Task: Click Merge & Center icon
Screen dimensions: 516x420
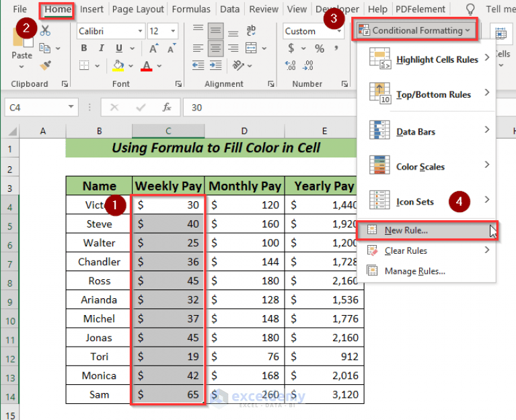Action: coord(251,48)
